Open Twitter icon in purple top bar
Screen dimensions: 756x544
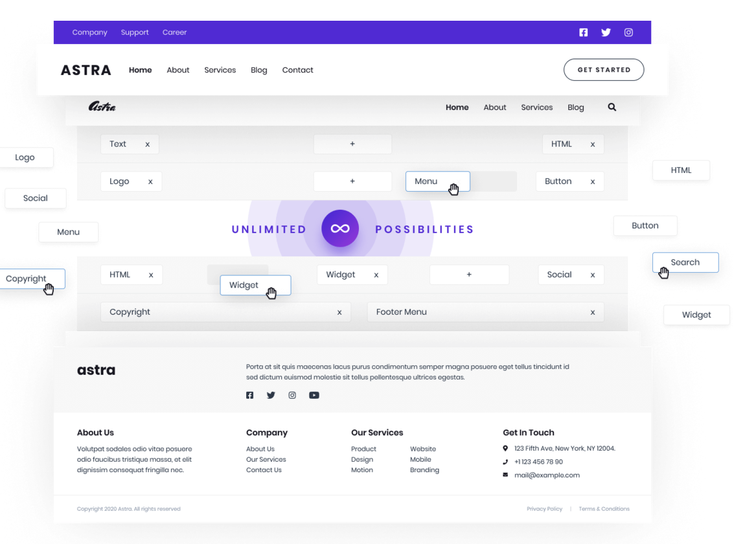pyautogui.click(x=606, y=32)
